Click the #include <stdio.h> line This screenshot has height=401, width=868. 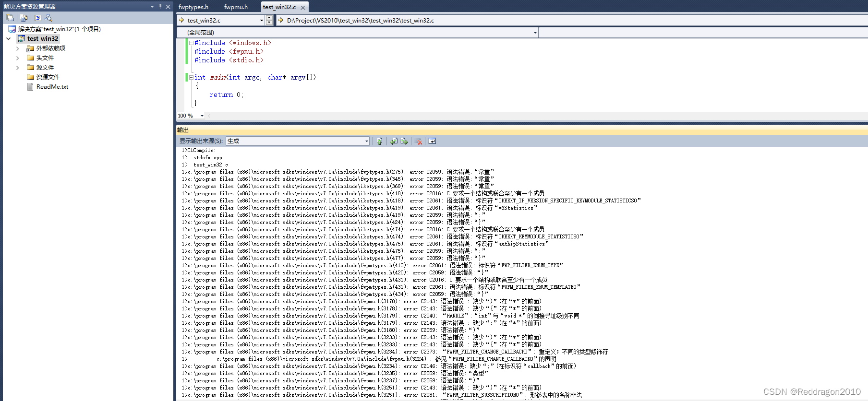point(229,60)
